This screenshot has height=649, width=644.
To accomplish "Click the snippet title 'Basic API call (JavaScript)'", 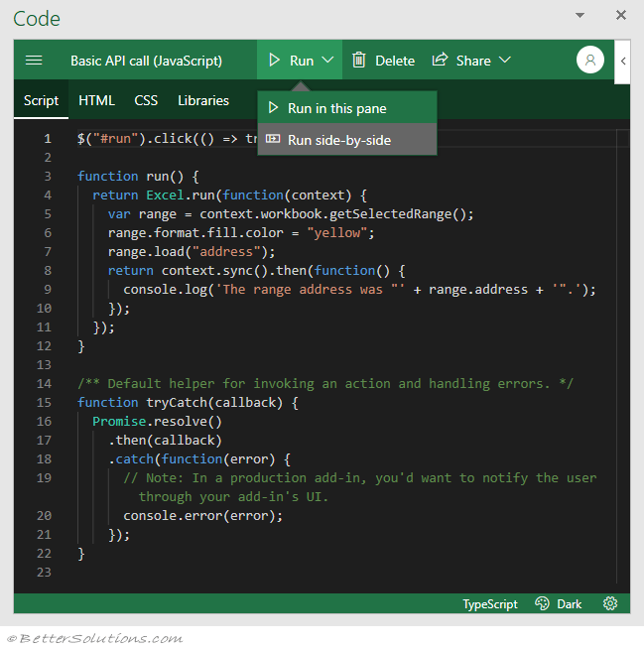I will click(x=146, y=61).
